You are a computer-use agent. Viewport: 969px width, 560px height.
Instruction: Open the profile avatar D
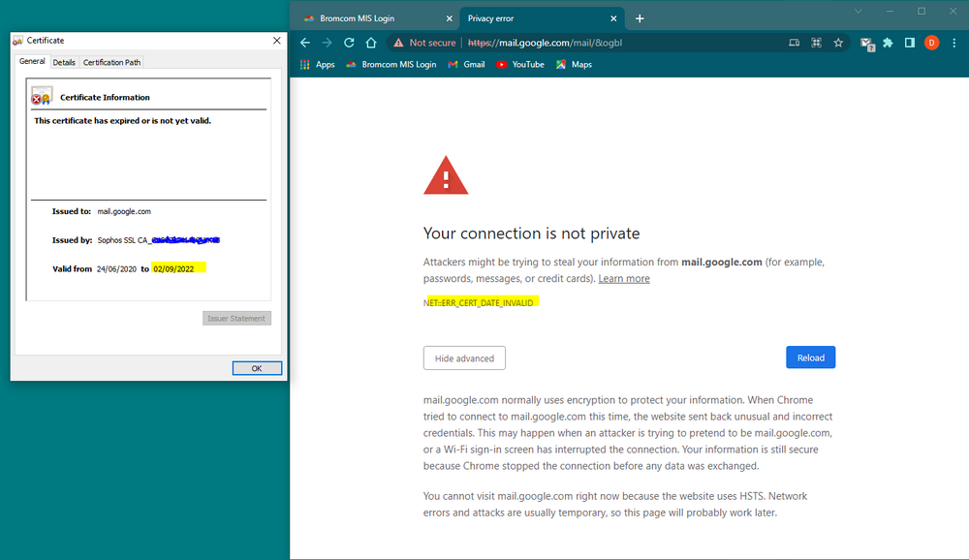[x=931, y=43]
